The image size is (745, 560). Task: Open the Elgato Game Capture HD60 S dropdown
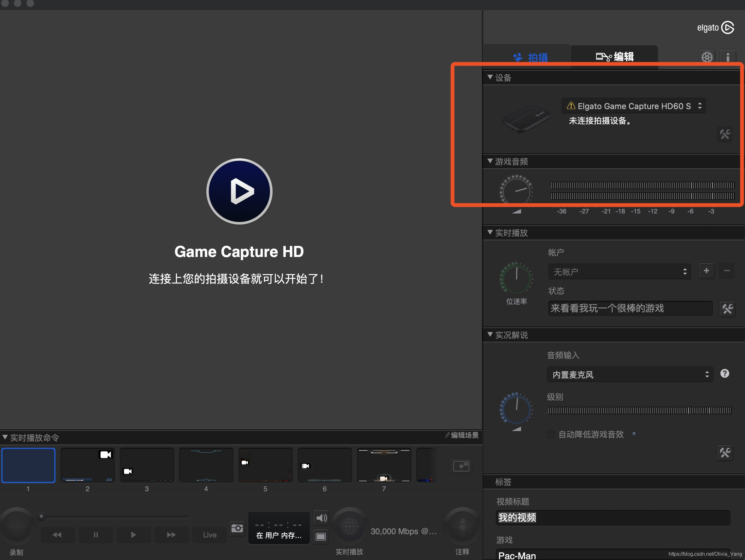(x=633, y=106)
